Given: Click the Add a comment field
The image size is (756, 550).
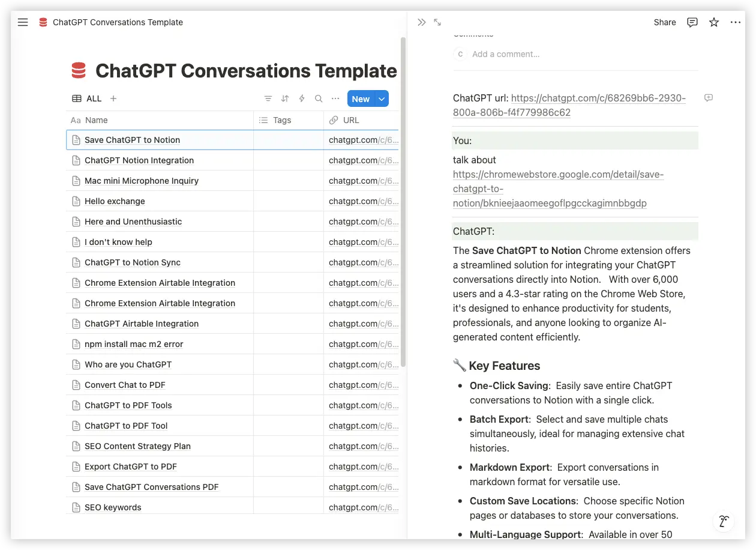Looking at the screenshot, I should (506, 54).
